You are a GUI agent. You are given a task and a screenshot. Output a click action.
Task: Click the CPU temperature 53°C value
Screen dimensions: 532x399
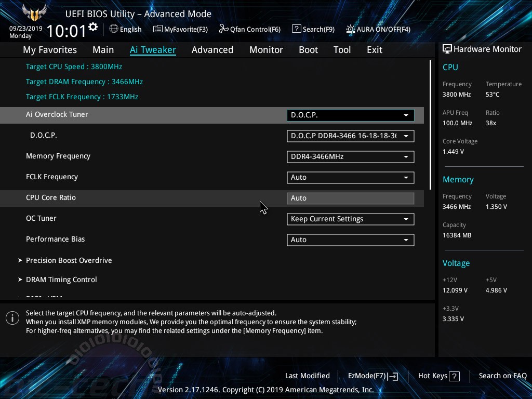pos(493,95)
